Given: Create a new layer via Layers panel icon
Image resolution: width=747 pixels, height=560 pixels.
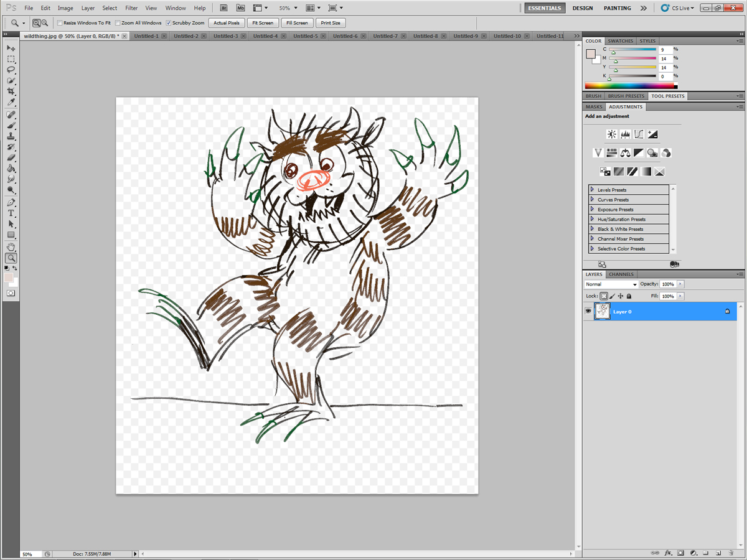Looking at the screenshot, I should [x=718, y=553].
